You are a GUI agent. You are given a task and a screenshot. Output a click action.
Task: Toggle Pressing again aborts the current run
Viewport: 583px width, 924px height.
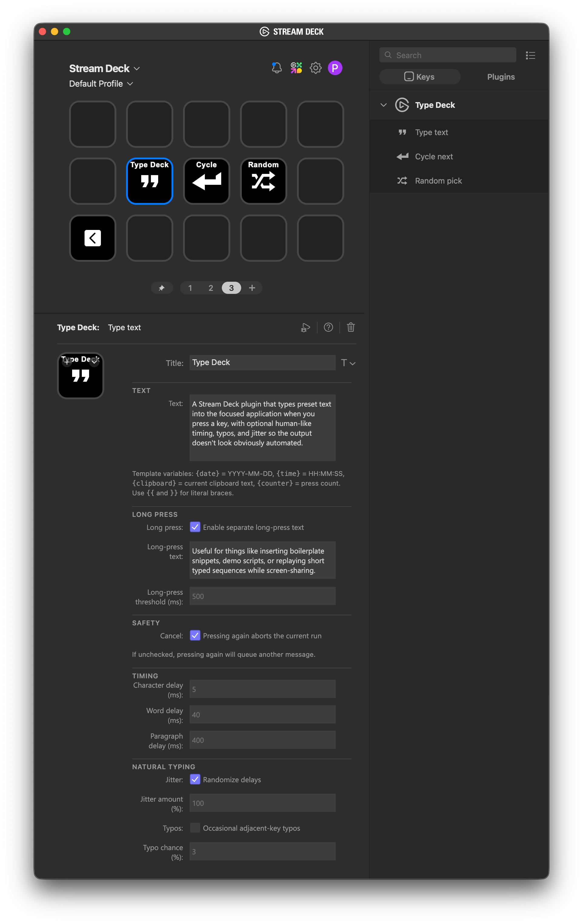point(195,636)
